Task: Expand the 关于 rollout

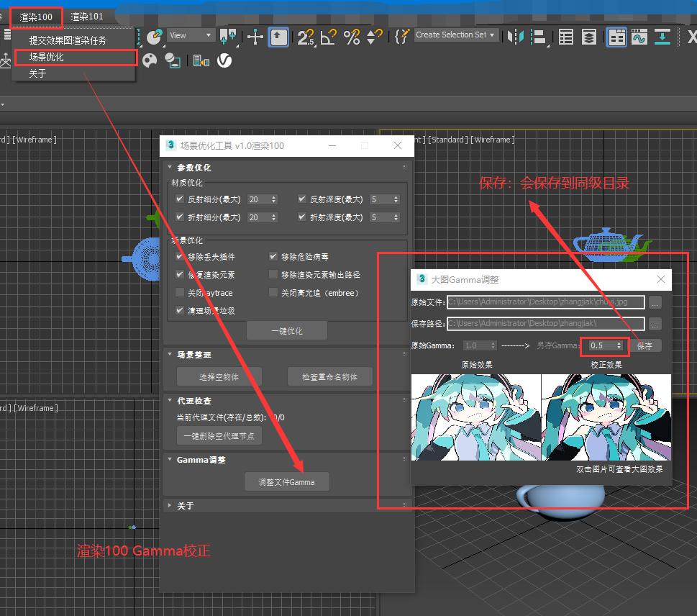Action: click(x=170, y=505)
